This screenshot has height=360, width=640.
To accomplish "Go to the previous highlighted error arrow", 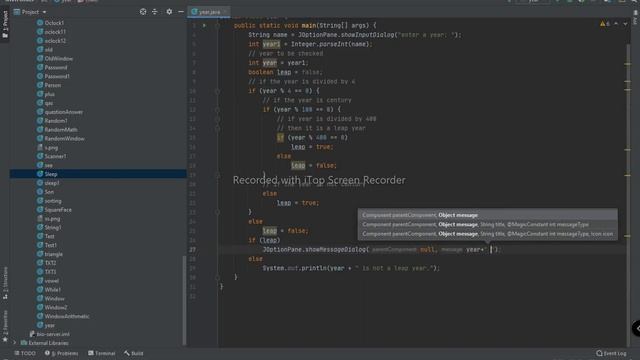I will (x=616, y=24).
